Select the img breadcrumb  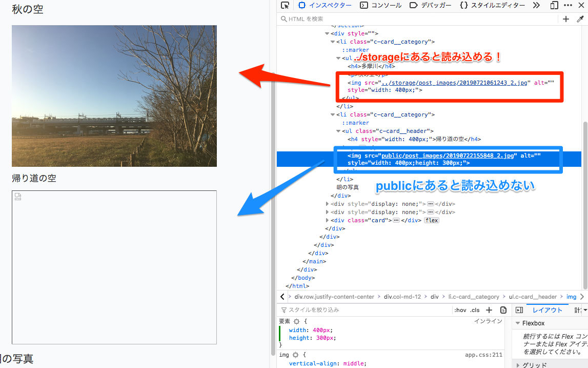coord(571,297)
